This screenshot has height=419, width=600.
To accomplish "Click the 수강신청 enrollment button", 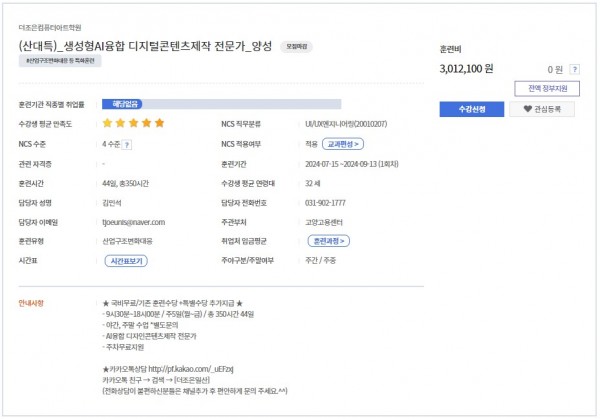I will click(471, 109).
